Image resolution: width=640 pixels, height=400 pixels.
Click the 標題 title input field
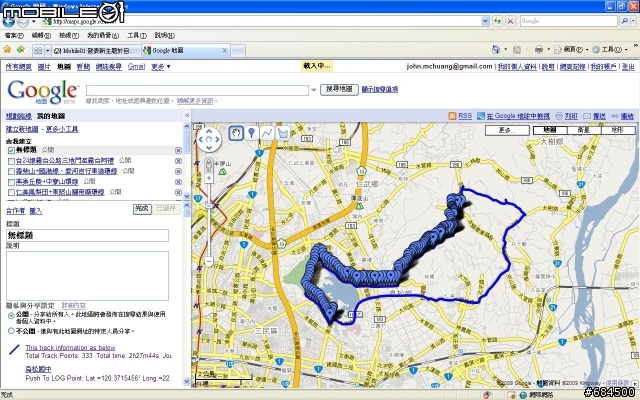coord(87,236)
